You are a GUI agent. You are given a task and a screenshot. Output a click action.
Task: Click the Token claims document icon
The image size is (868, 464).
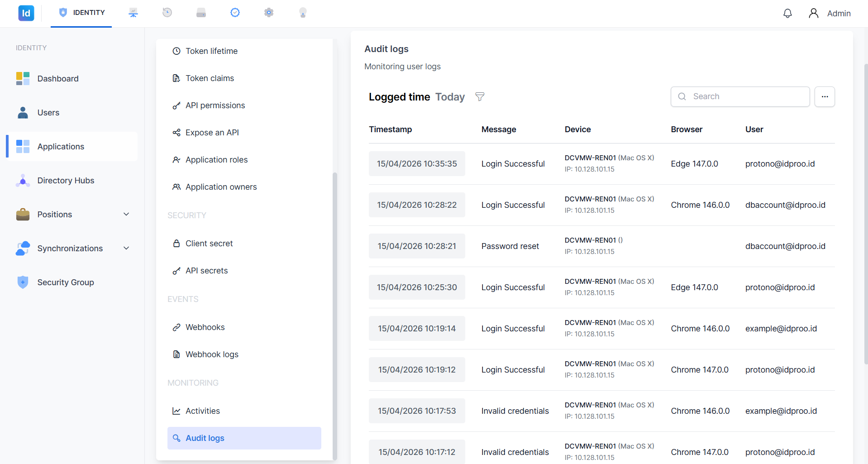176,78
